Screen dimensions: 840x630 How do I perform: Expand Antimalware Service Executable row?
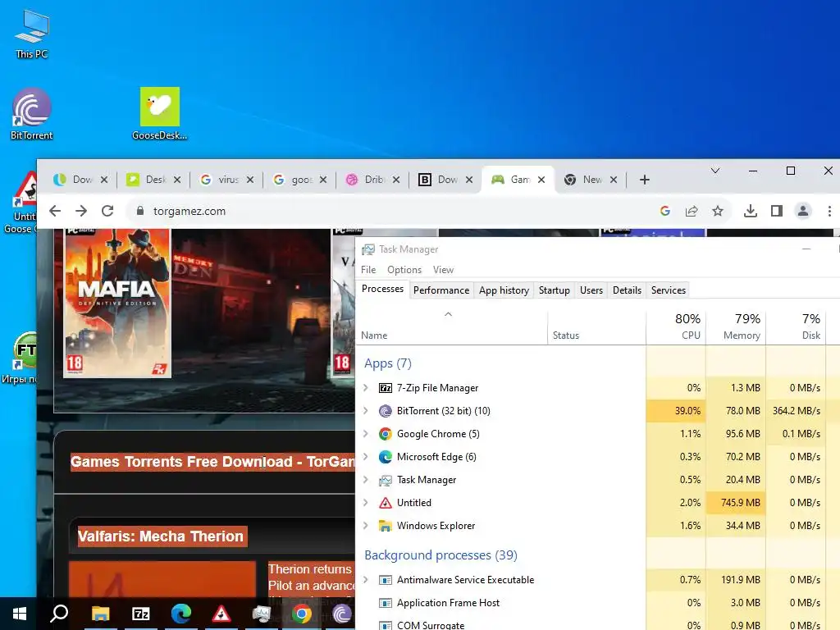(x=365, y=580)
